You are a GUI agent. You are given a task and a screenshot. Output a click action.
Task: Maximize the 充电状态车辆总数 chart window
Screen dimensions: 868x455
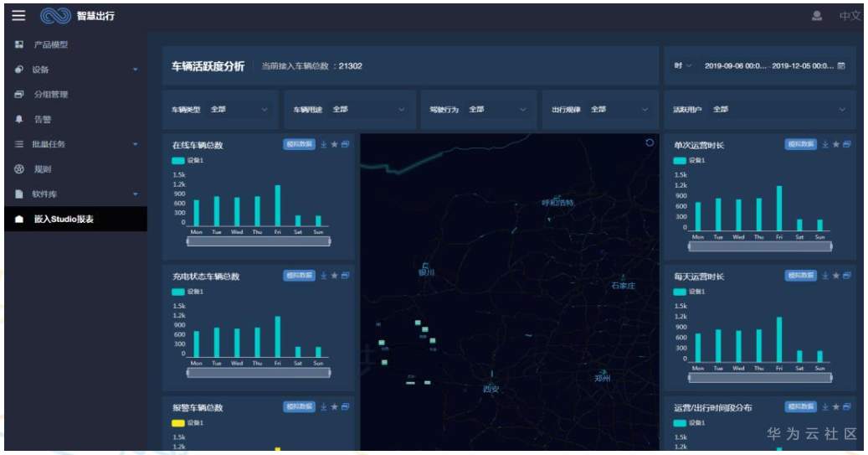(x=345, y=276)
